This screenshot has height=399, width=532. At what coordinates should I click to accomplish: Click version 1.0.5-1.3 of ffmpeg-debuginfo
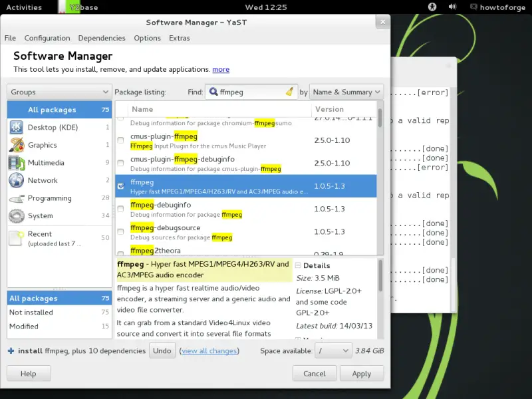329,209
